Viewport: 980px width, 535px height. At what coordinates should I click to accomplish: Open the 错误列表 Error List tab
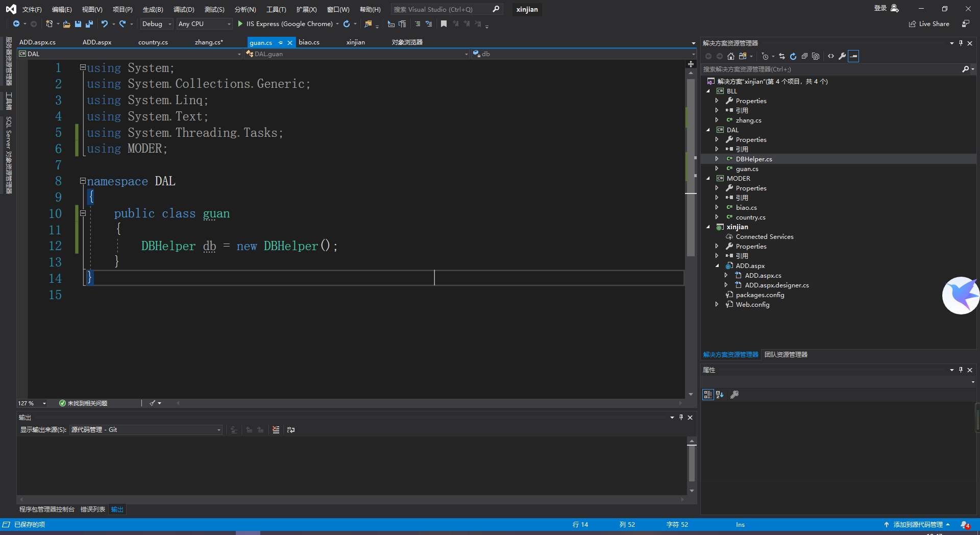point(93,509)
